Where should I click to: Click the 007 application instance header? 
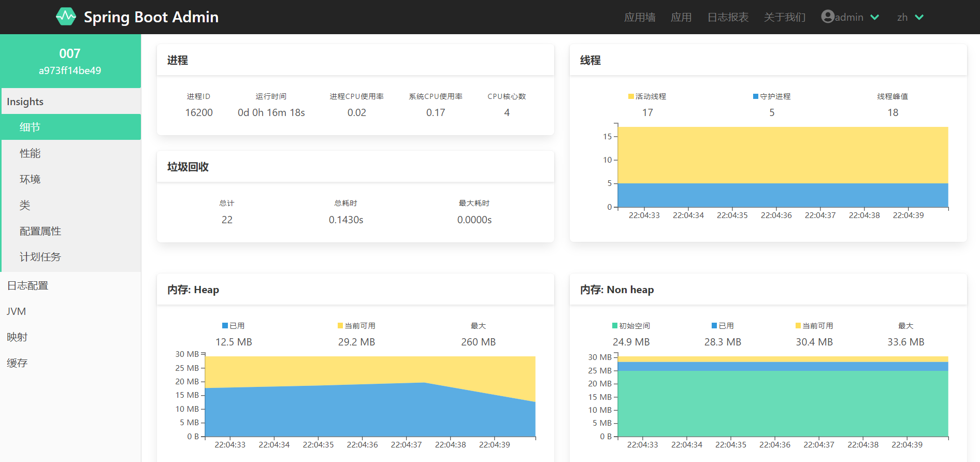coord(70,61)
